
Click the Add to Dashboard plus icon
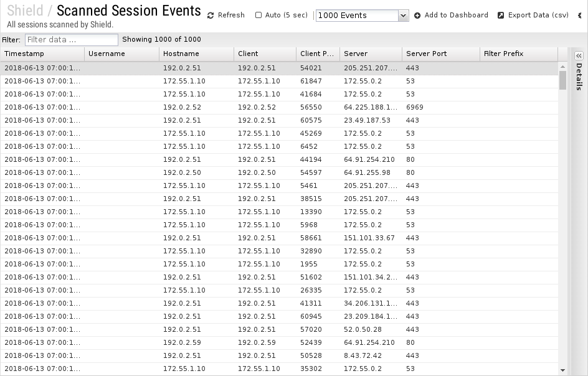417,16
